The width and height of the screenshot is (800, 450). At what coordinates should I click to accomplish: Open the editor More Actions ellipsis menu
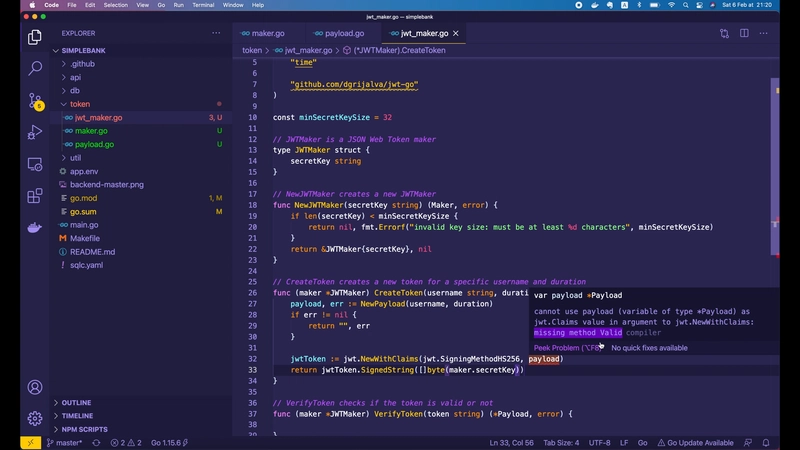click(763, 33)
